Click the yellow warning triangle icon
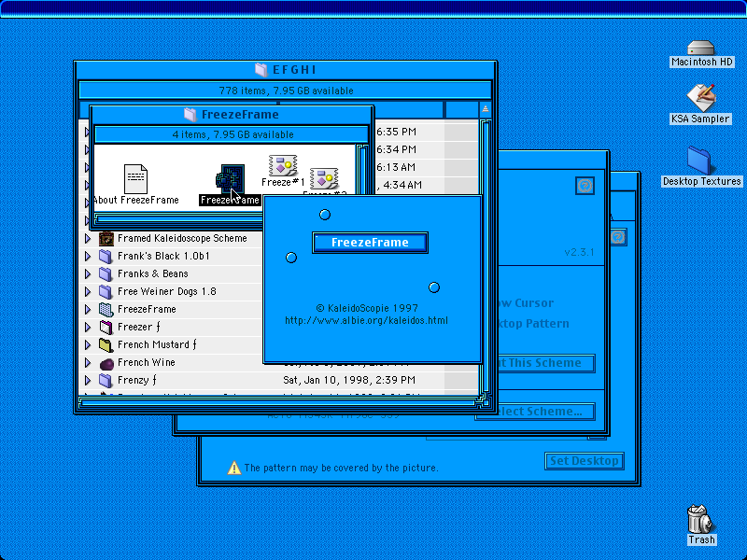This screenshot has height=560, width=747. coord(234,468)
